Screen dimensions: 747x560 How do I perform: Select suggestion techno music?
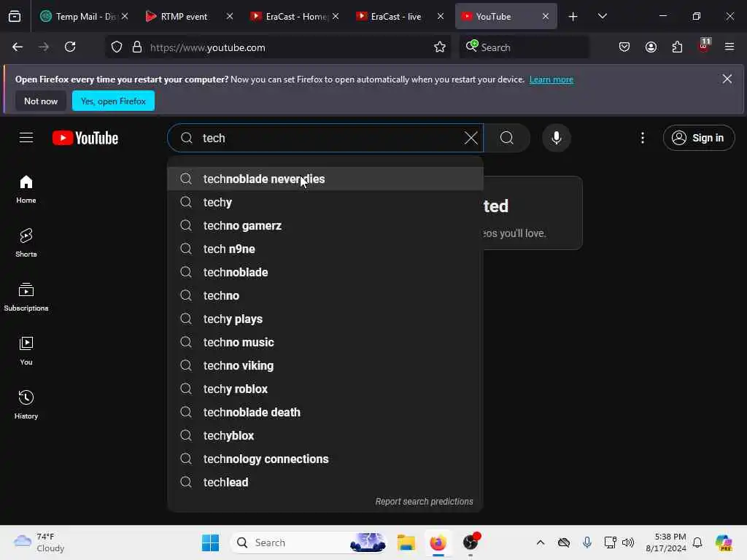point(325,343)
